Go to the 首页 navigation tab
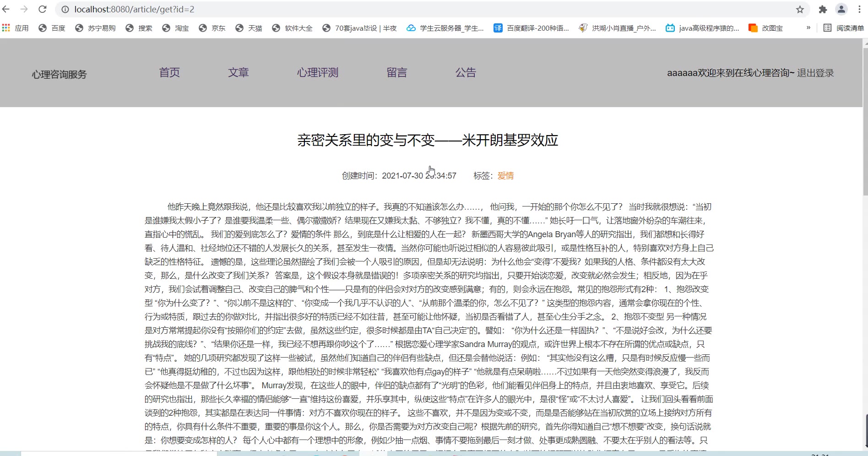The width and height of the screenshot is (868, 456). pos(169,72)
